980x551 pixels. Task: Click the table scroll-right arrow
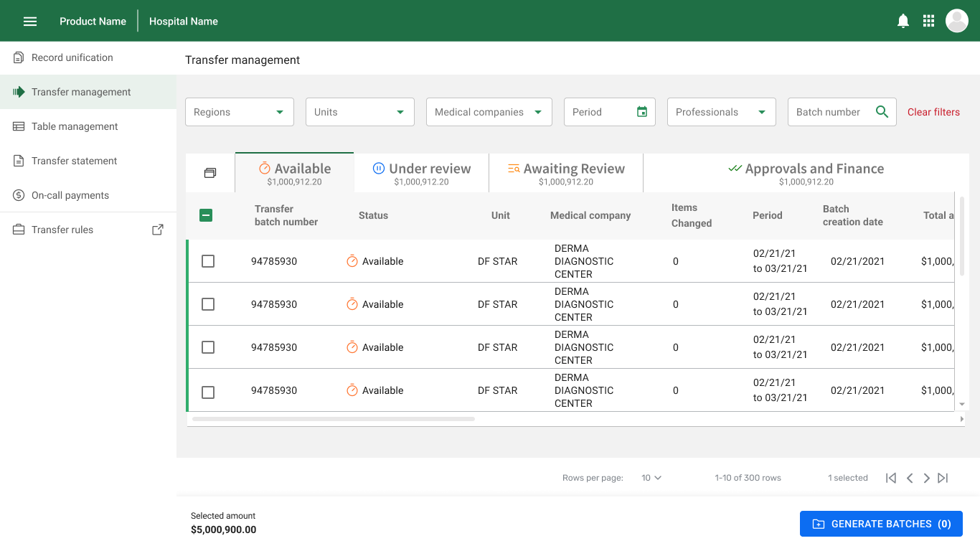point(962,418)
